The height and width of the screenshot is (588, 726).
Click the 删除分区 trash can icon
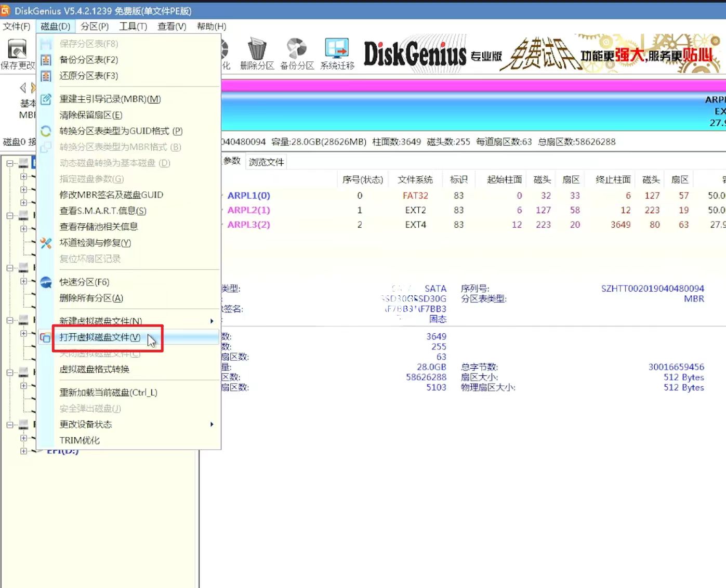coord(257,49)
